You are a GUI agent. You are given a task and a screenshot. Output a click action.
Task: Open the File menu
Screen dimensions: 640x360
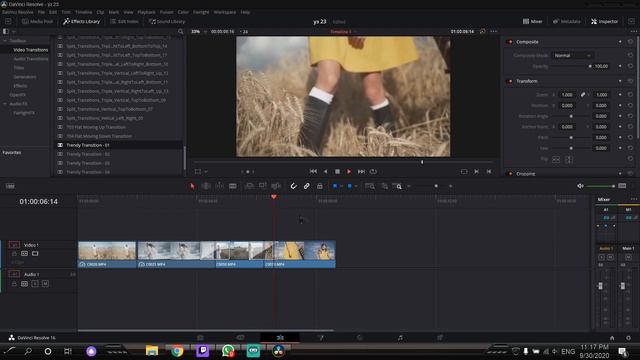41,12
